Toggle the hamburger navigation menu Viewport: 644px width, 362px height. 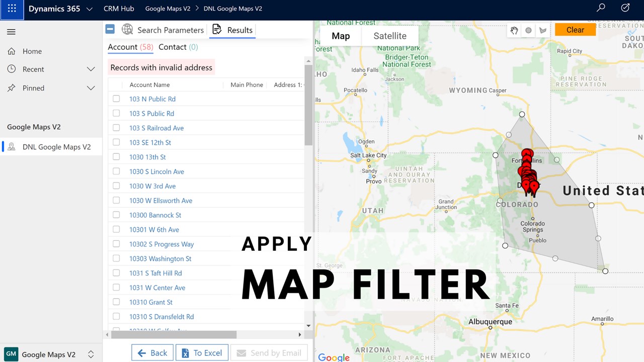[x=11, y=32]
